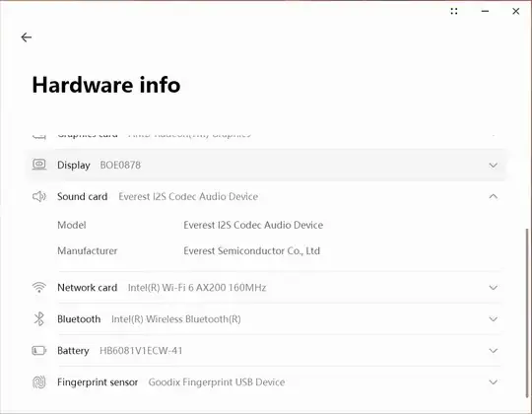Minimize the Hardware info window
The width and height of the screenshot is (532, 414).
click(x=485, y=11)
